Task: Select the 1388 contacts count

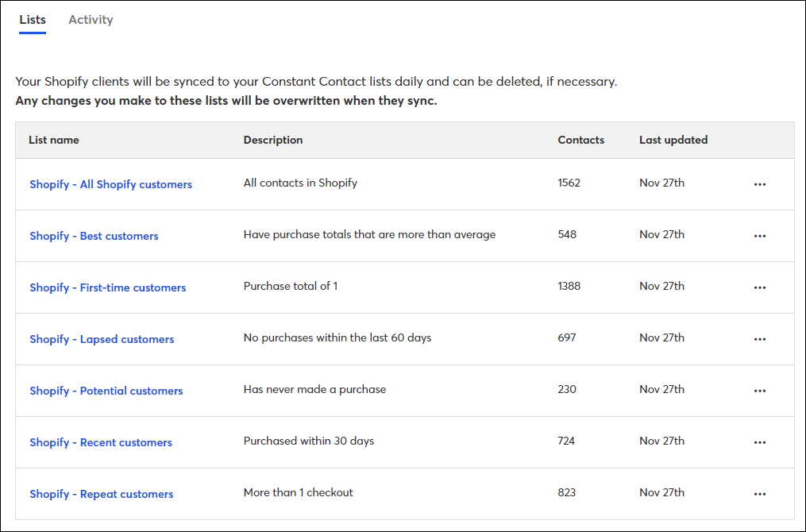Action: 569,287
